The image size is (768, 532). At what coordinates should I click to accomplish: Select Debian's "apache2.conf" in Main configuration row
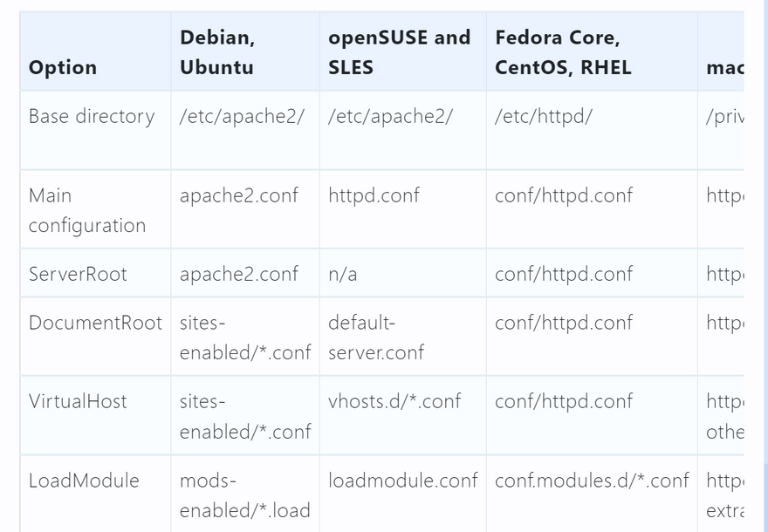(239, 195)
